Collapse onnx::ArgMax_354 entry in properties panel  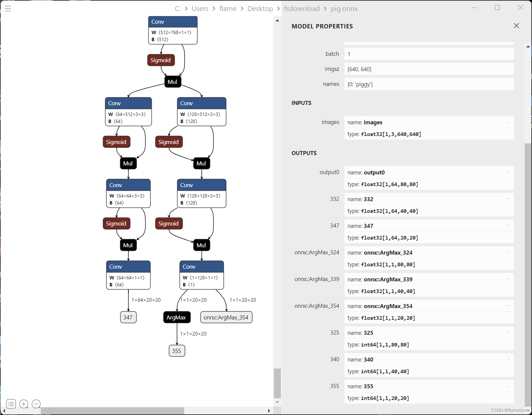[x=509, y=306]
